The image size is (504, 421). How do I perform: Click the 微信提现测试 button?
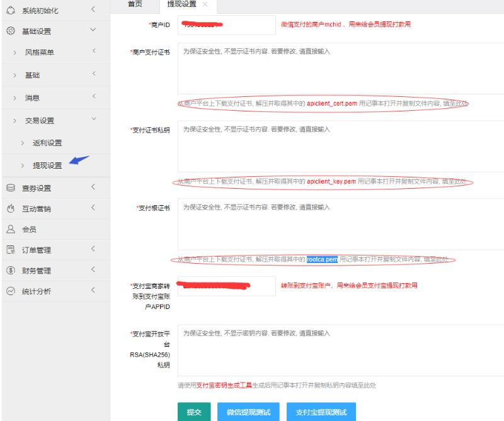(x=248, y=412)
